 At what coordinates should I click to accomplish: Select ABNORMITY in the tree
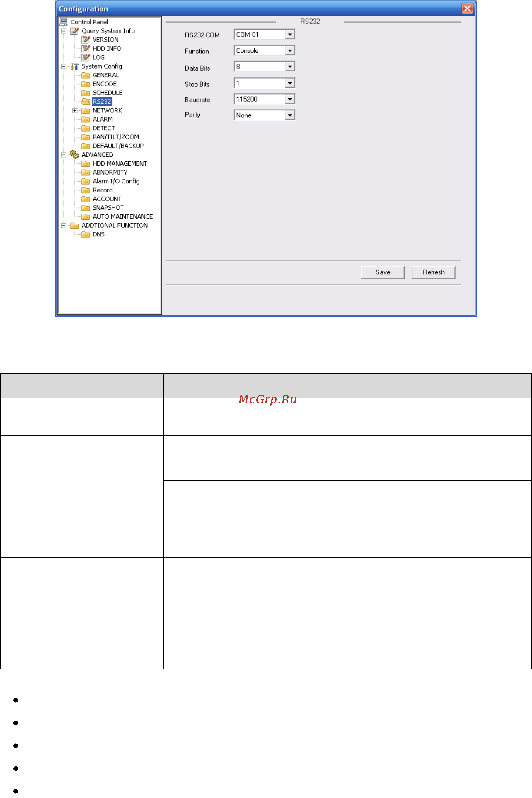[x=110, y=172]
